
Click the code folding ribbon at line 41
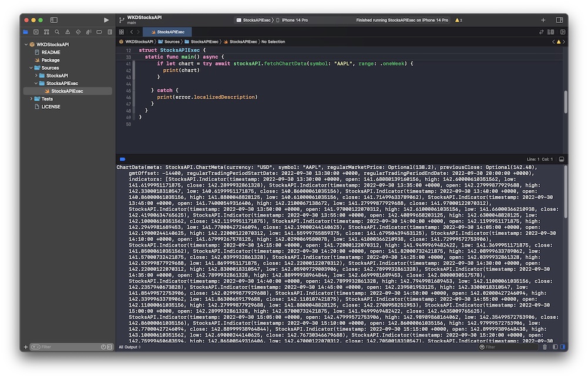point(134,64)
